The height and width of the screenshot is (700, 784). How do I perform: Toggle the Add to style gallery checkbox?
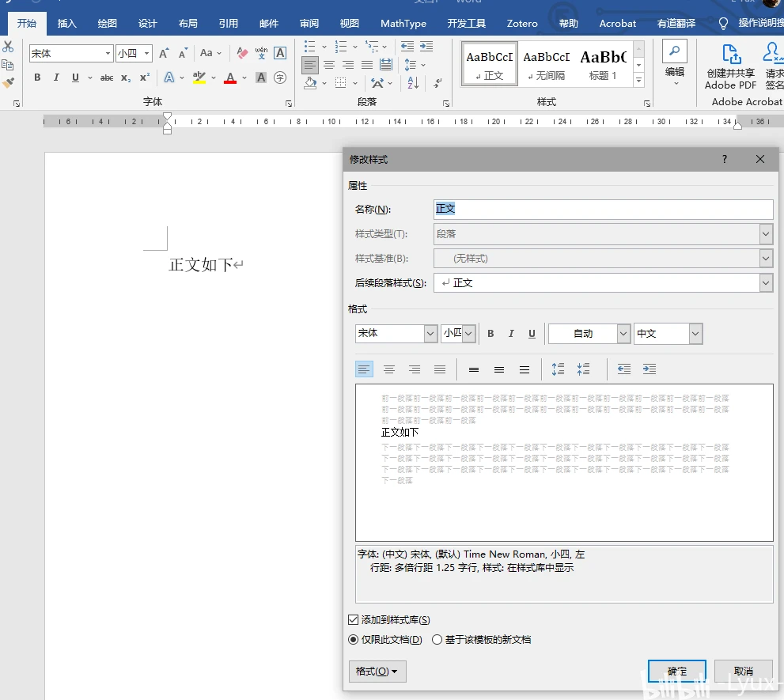[353, 620]
